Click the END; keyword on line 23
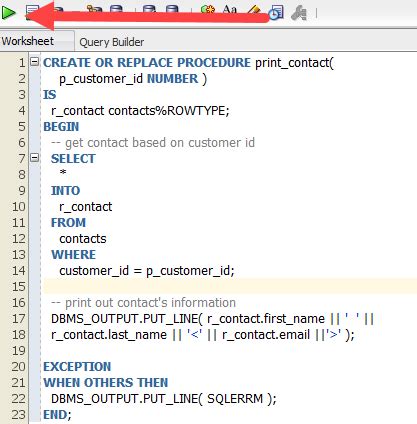Viewport: 417px width, 424px height. pos(57,415)
